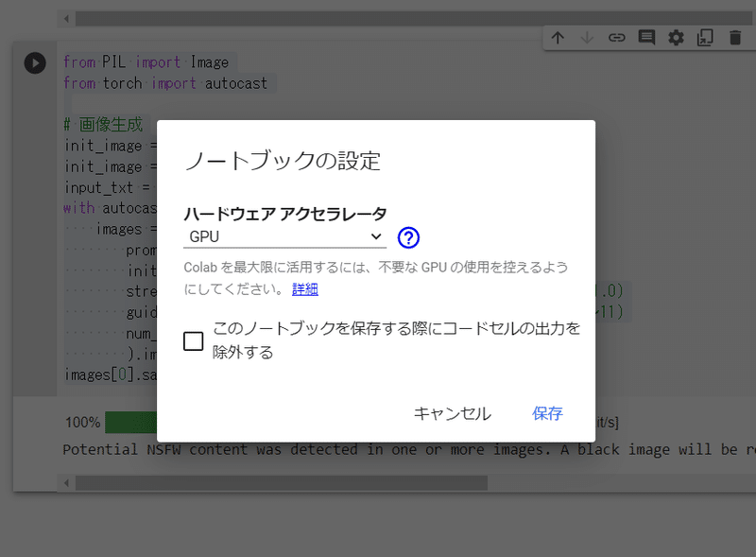756x557 pixels.
Task: Click the 'from PIL import Image' line
Action: pyautogui.click(x=146, y=62)
